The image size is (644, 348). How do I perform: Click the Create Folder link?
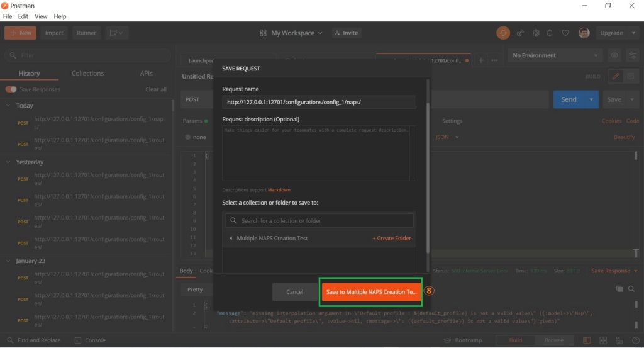(x=391, y=239)
